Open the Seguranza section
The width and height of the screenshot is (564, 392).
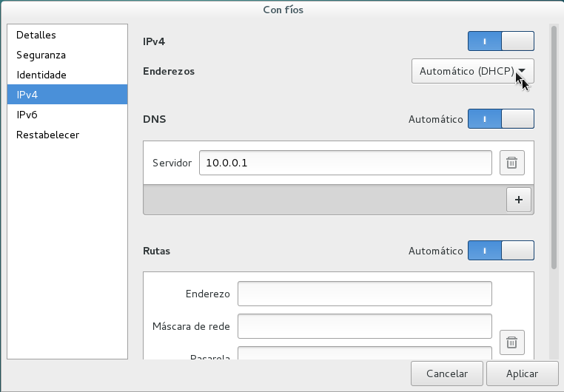[x=67, y=55]
